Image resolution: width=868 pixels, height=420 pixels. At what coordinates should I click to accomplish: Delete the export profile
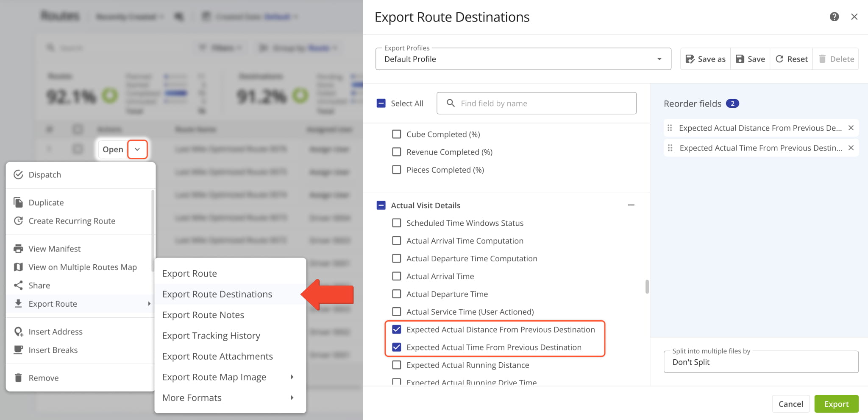(836, 59)
